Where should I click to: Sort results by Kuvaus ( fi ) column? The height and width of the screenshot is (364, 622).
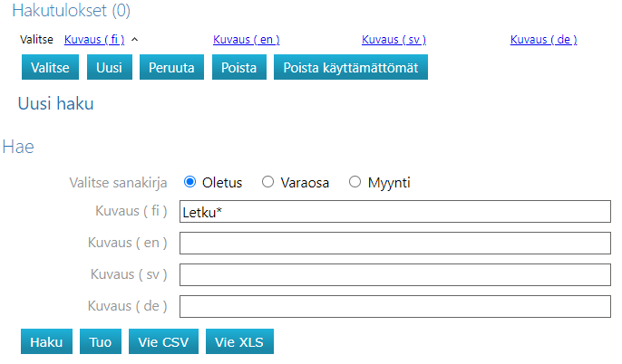pos(94,40)
